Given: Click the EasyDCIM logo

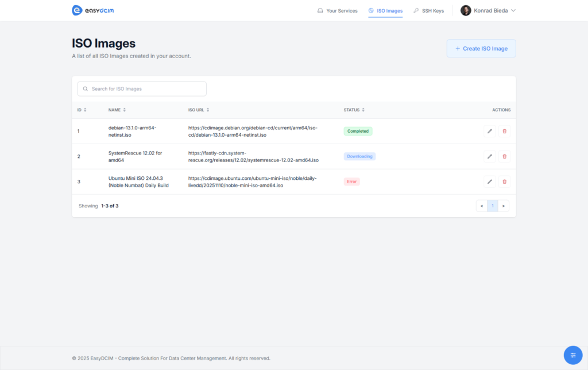Looking at the screenshot, I should coord(92,10).
